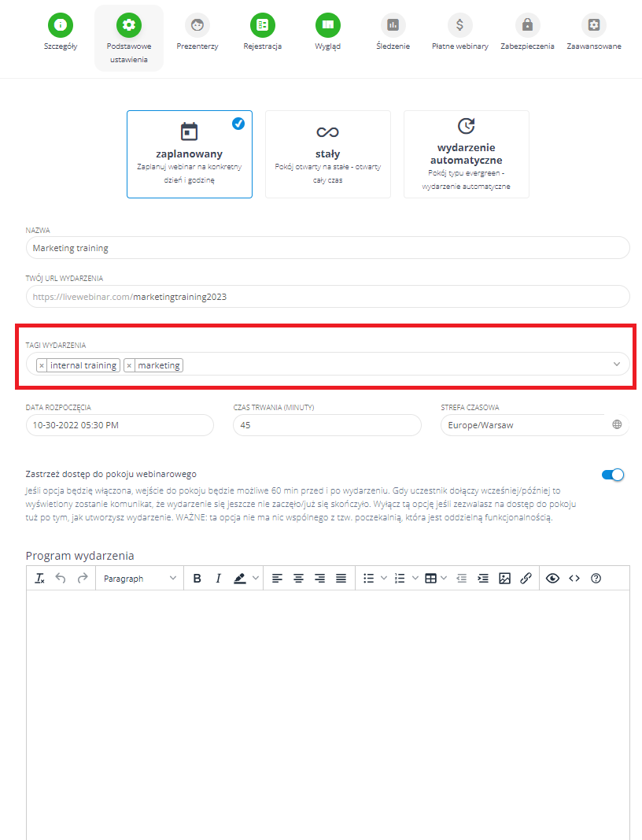
Task: Disable Zastrzeż dostęp do pokoju webinarowego
Action: coord(612,475)
